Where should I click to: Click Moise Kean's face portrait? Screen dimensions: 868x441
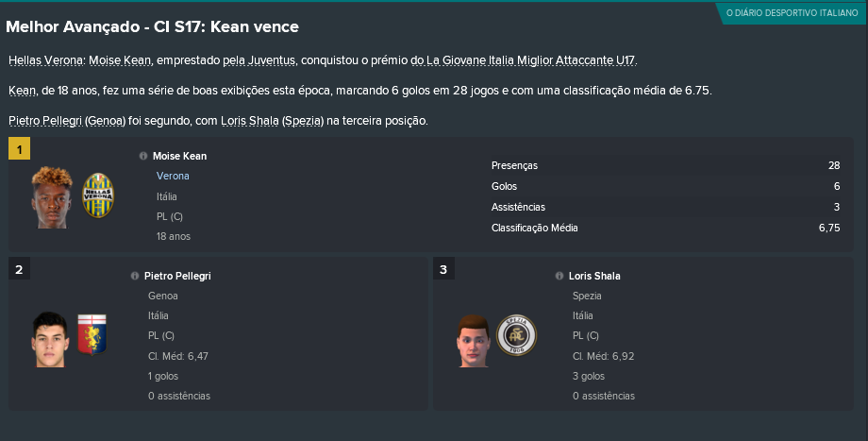pos(52,197)
